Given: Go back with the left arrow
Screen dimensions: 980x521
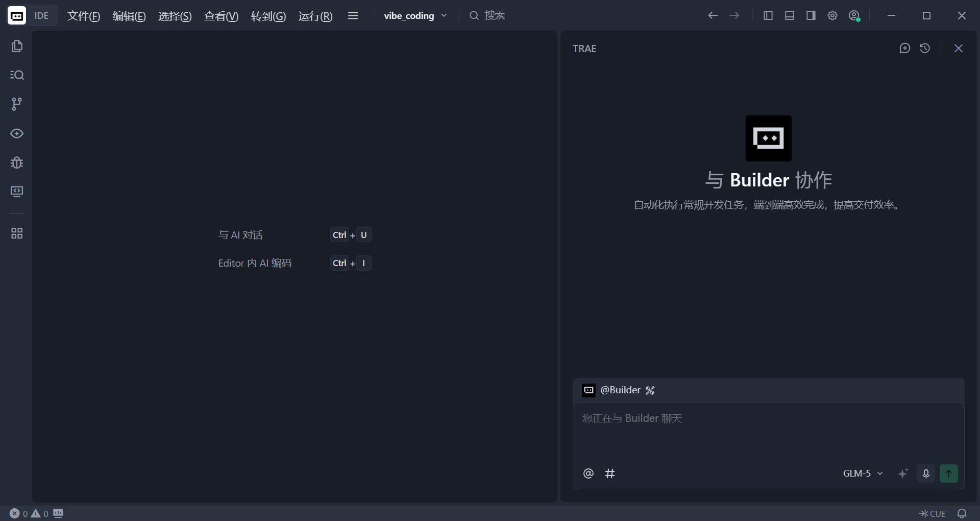Looking at the screenshot, I should click(713, 16).
